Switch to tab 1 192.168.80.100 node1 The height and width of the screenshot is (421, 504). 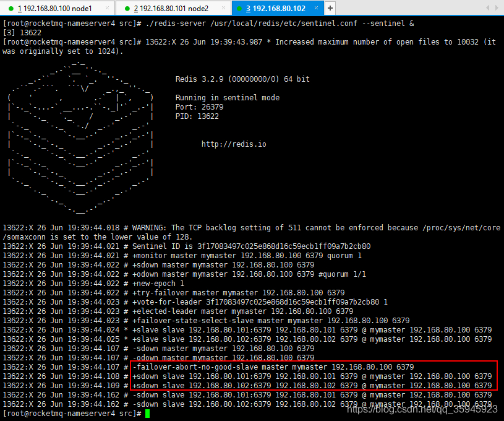coord(57,8)
